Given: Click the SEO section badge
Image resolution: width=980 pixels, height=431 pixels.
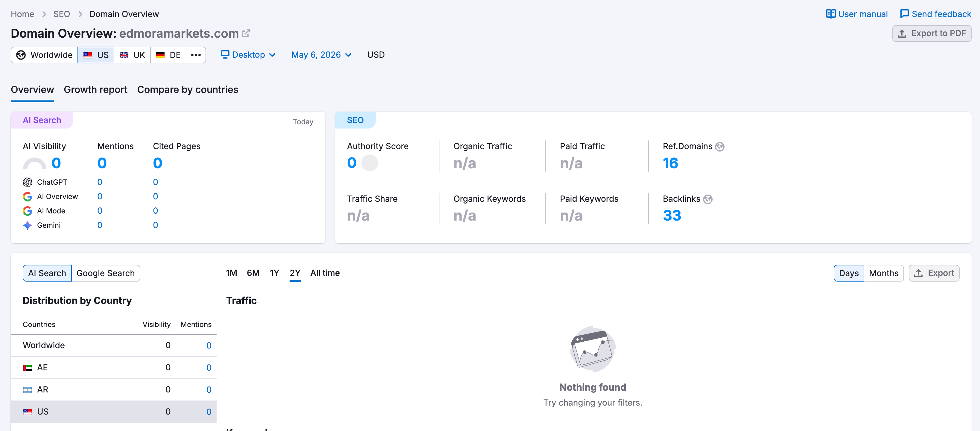Looking at the screenshot, I should click(x=355, y=120).
